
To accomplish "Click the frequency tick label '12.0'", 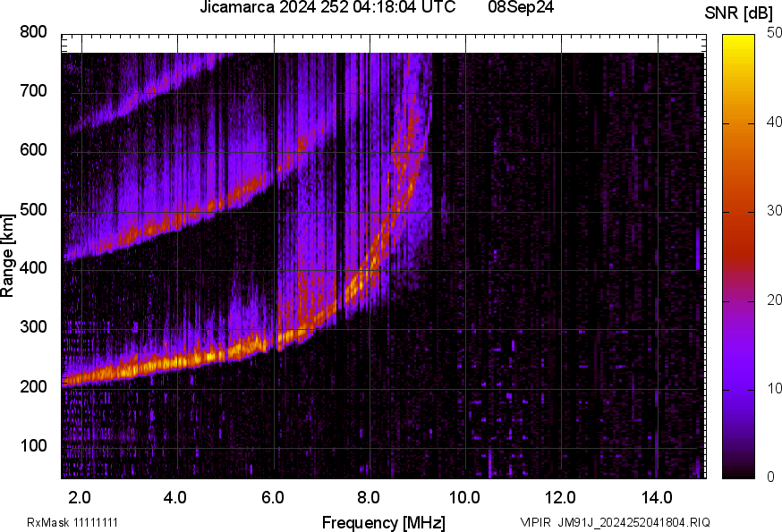I will point(561,497).
